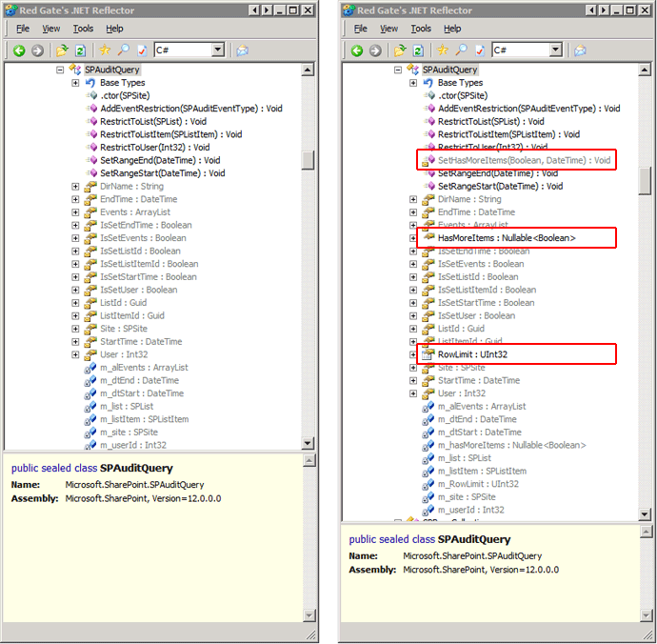Screen dimensions: 657x644
Task: Expand HasMoreItems property in right window
Action: (413, 238)
